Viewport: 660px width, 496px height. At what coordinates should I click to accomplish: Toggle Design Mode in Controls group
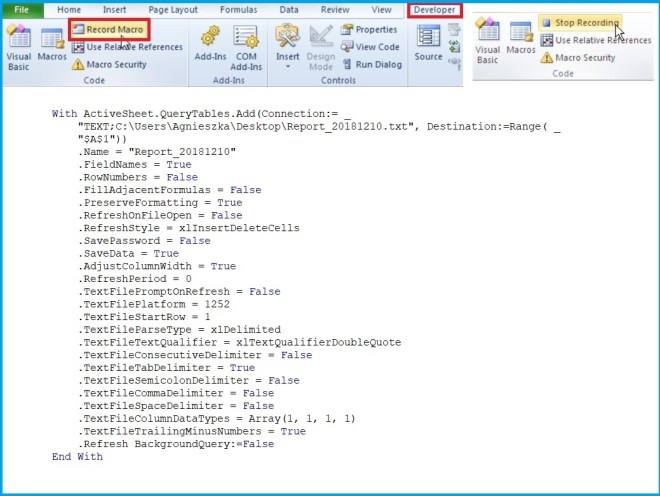click(321, 46)
